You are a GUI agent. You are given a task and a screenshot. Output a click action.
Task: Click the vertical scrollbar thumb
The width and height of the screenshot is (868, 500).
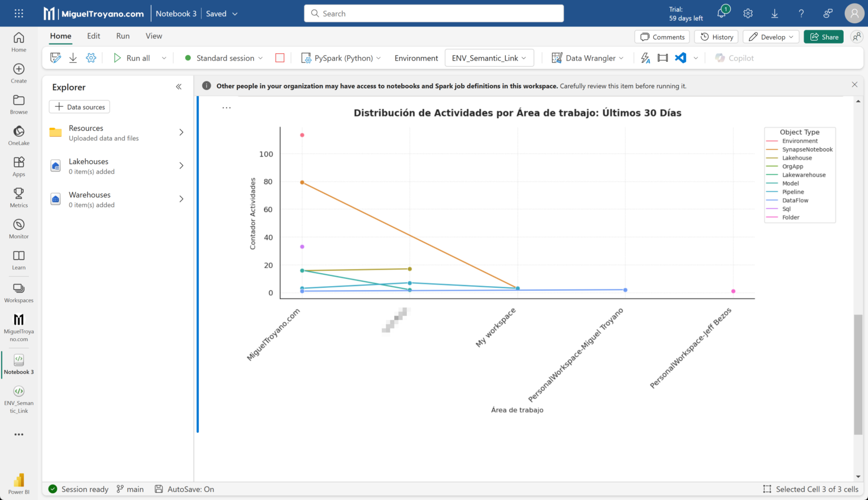(858, 374)
